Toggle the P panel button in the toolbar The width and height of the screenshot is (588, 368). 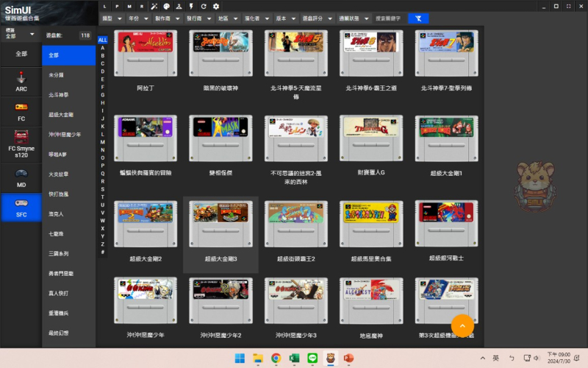coord(117,7)
